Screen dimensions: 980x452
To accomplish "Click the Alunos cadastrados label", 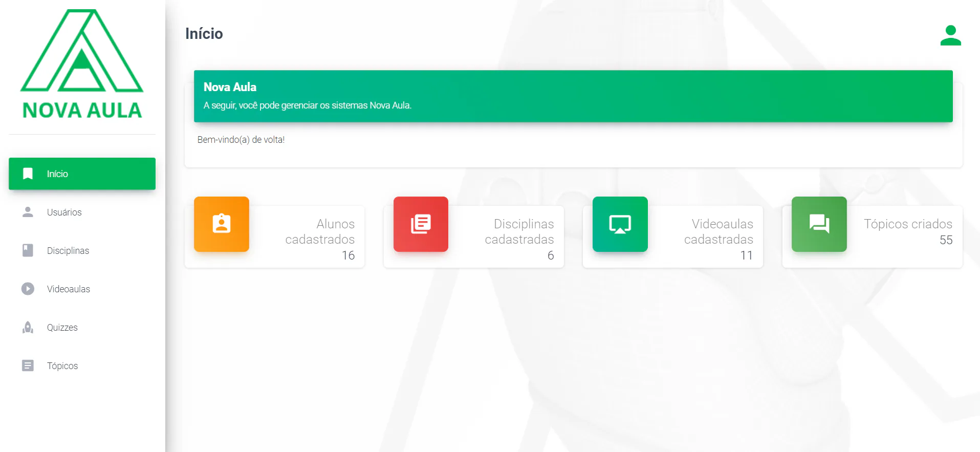I will 320,231.
